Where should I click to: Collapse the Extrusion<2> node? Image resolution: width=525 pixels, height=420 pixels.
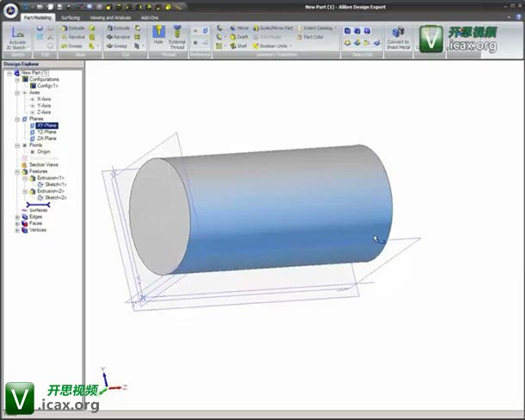tap(25, 192)
